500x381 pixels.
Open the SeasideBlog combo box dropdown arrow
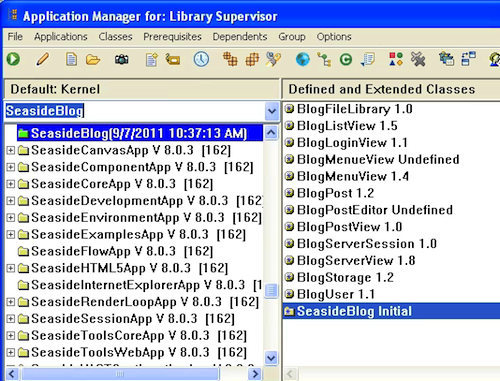point(272,111)
